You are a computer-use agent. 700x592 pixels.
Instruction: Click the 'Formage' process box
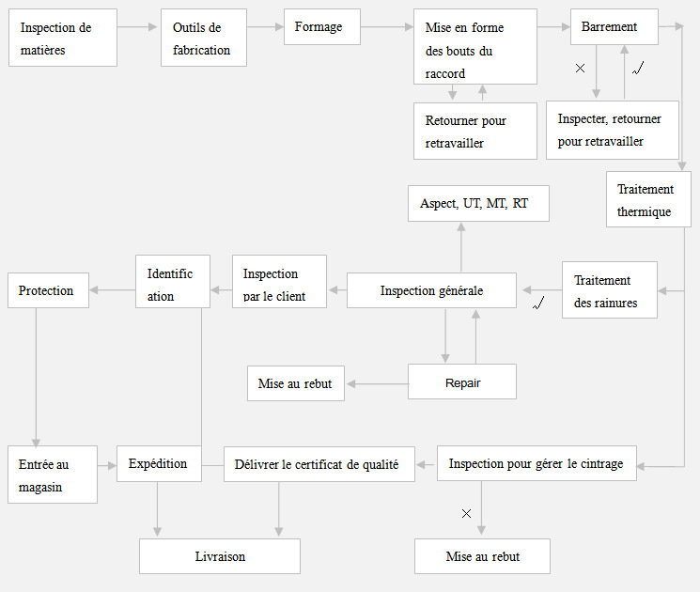point(321,27)
